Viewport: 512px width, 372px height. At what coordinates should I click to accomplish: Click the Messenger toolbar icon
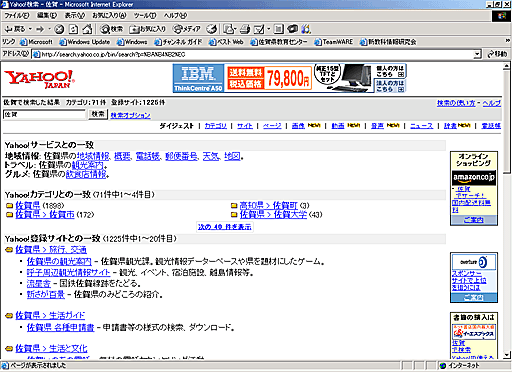click(306, 29)
